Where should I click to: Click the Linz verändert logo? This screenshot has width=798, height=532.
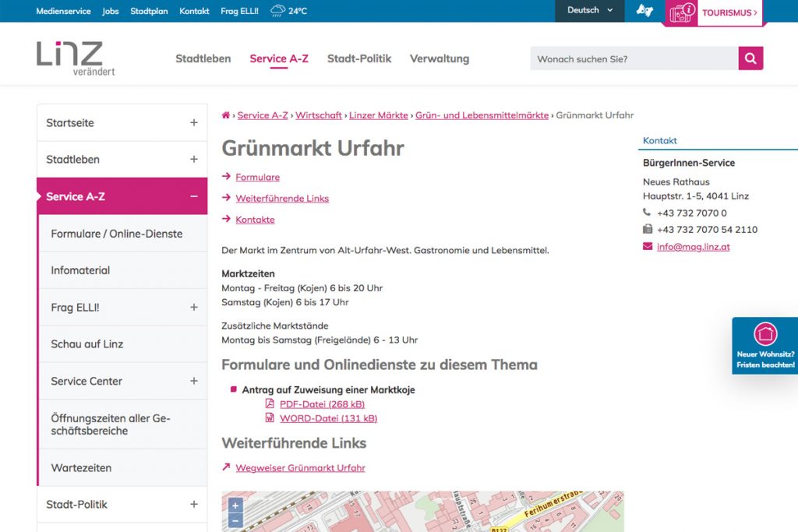75,58
